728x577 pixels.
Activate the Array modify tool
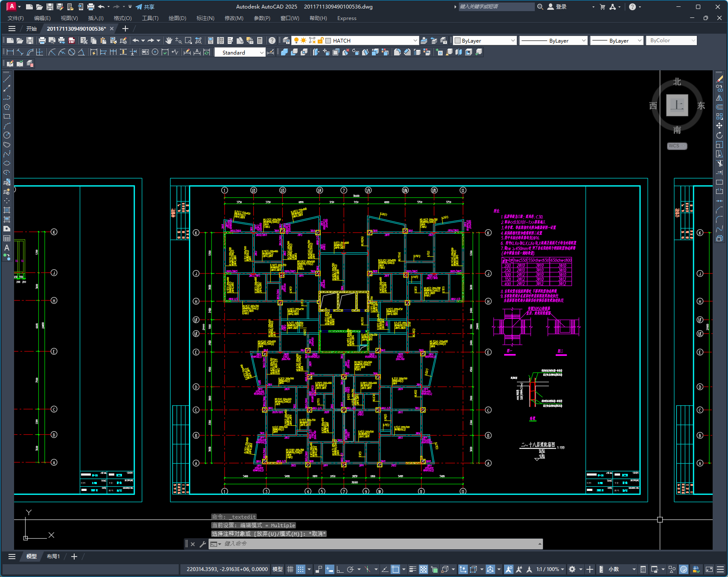[x=719, y=116]
